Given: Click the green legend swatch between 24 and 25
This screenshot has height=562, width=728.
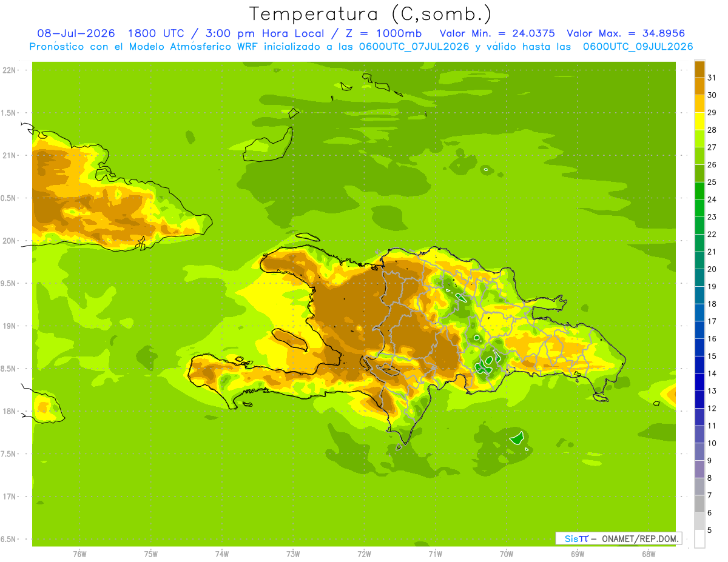Looking at the screenshot, I should [699, 191].
